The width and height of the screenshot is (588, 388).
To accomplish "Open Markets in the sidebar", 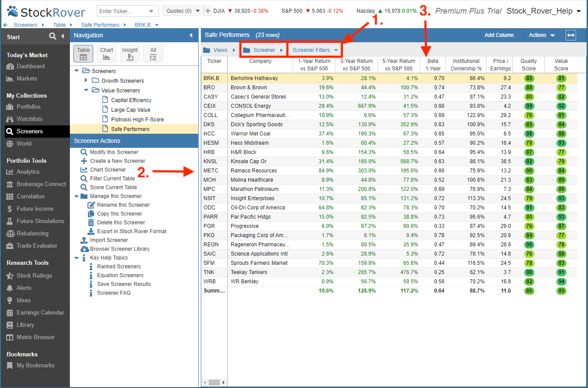I will pos(27,79).
